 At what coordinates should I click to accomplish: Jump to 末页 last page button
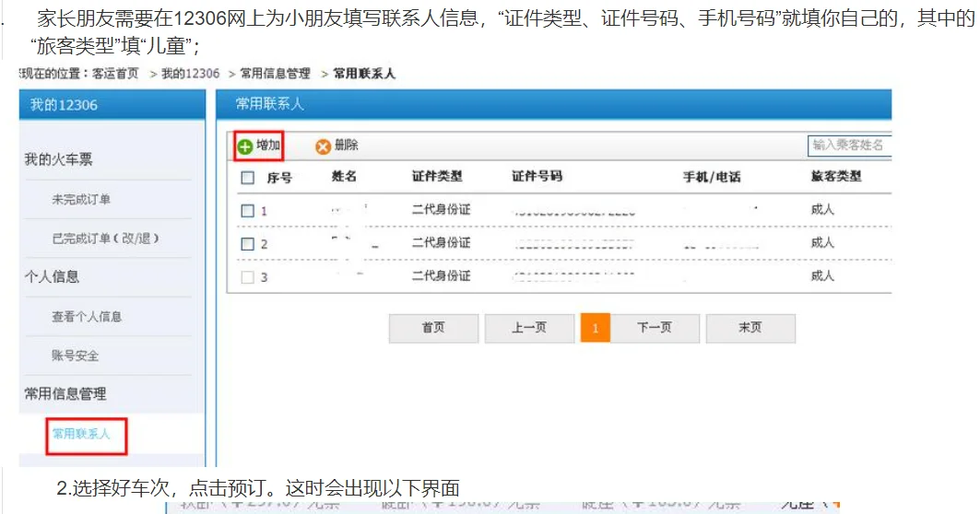[x=750, y=328]
